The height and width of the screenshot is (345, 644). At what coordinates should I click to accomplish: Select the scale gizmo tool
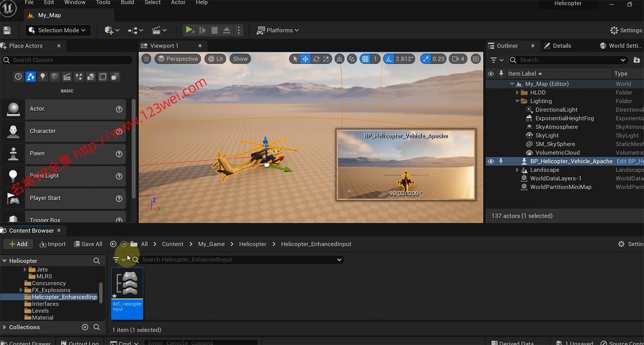[327, 59]
